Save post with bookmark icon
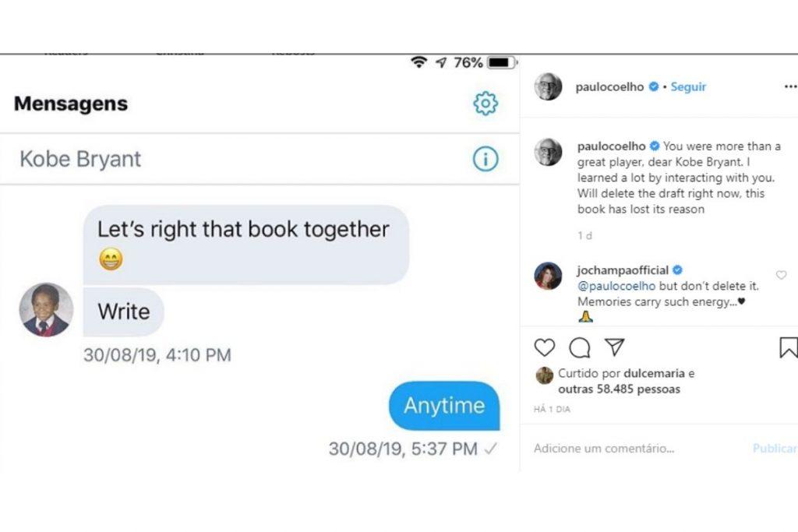The image size is (798, 532). pyautogui.click(x=789, y=347)
